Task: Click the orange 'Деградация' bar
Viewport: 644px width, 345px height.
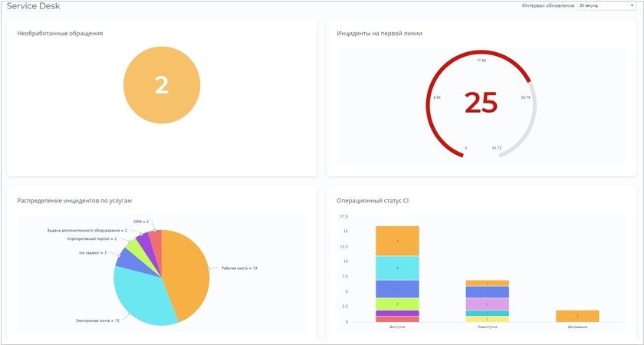Action: pyautogui.click(x=577, y=316)
